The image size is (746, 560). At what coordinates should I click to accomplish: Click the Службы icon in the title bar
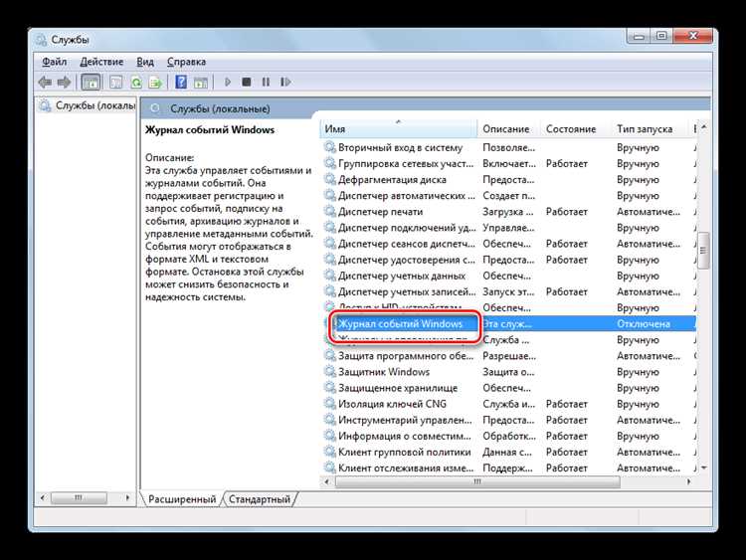coord(42,40)
